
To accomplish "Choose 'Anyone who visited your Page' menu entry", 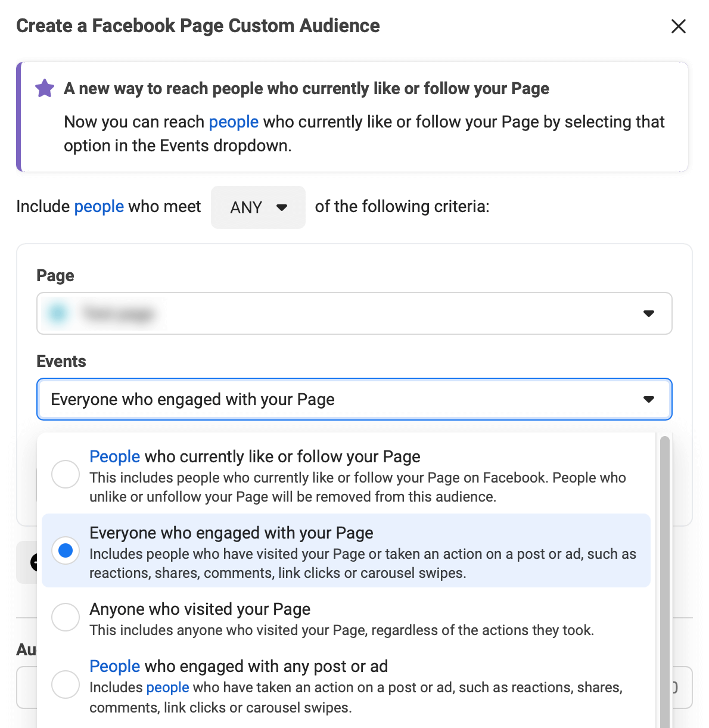I will [x=346, y=618].
